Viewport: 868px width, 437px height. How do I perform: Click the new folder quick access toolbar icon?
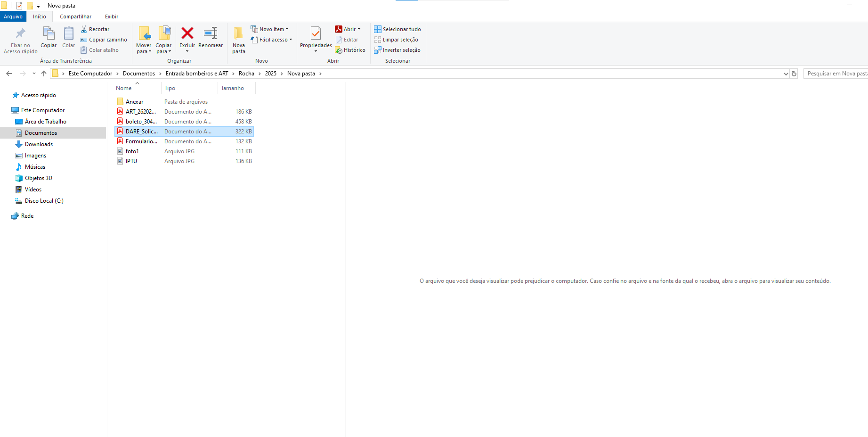(30, 6)
